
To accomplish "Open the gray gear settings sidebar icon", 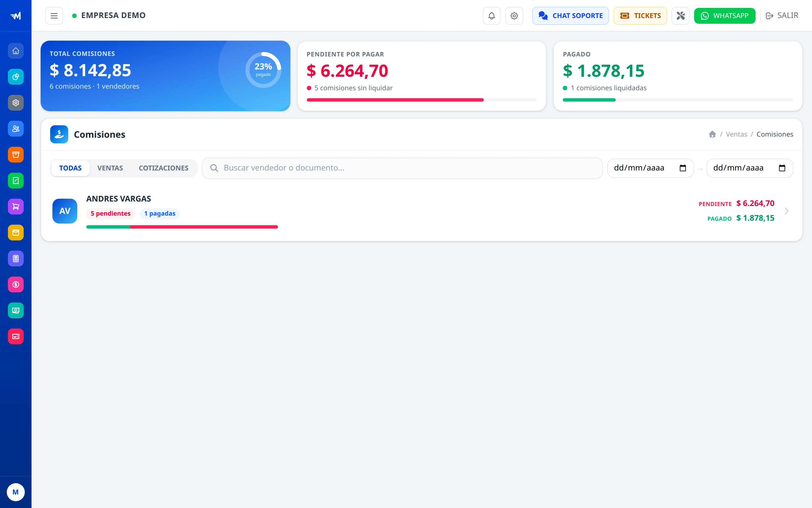I will [x=16, y=103].
